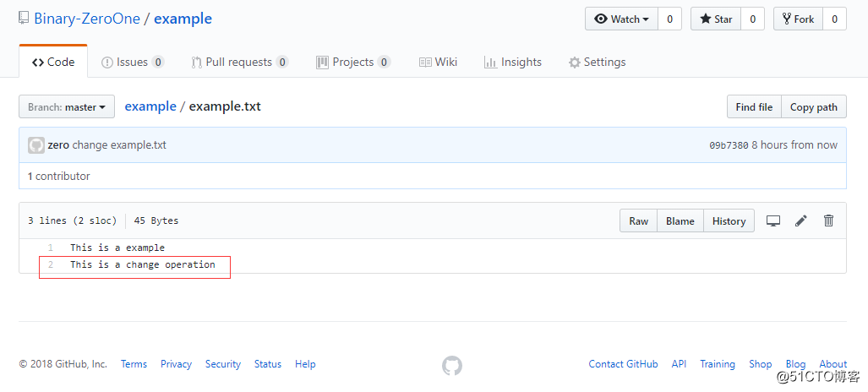Open the Blog footer link
This screenshot has width=868, height=392.
[795, 364]
